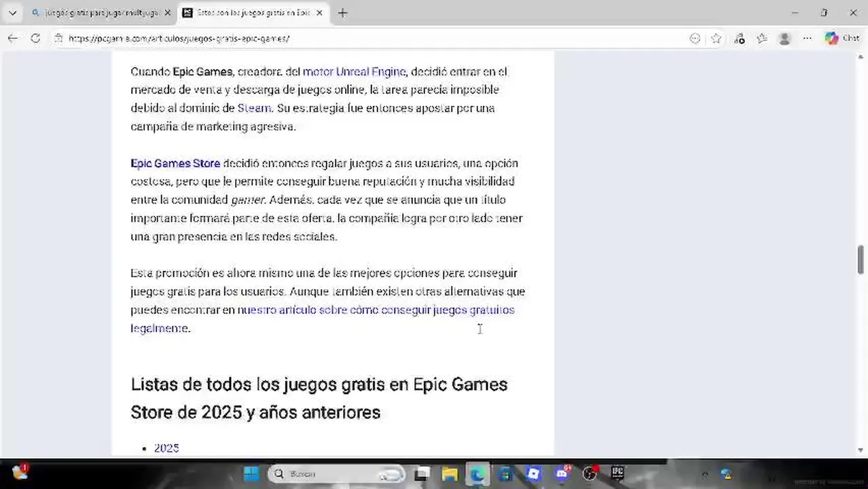The width and height of the screenshot is (868, 489).
Task: Open Epic Games Launcher from the taskbar
Action: [617, 473]
